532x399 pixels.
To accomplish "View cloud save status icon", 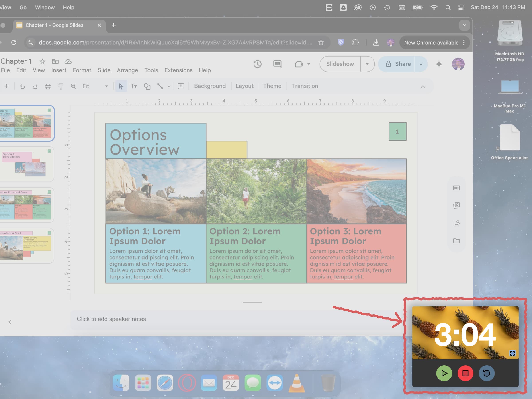I will click(x=68, y=62).
